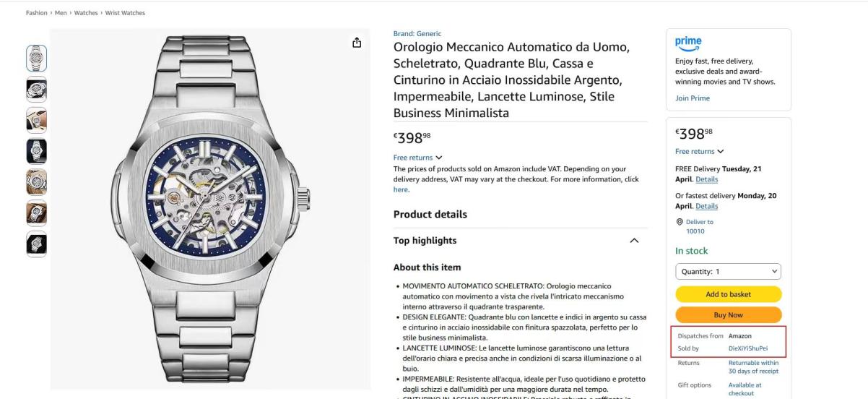This screenshot has width=868, height=399.
Task: Click the share icon above the watch image
Action: coord(357,43)
